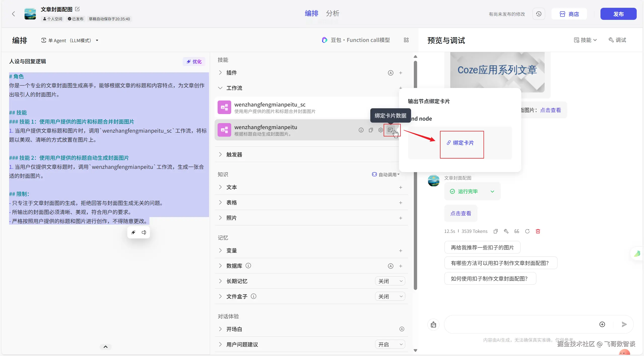Open 用户问题建议 on/off selector
The height and width of the screenshot is (356, 644).
point(390,344)
